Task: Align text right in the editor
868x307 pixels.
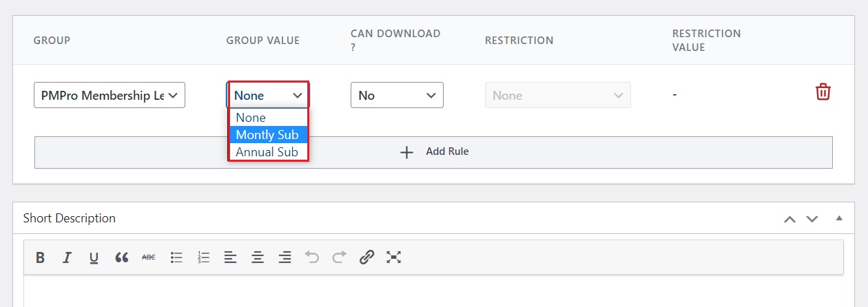Action: (285, 257)
